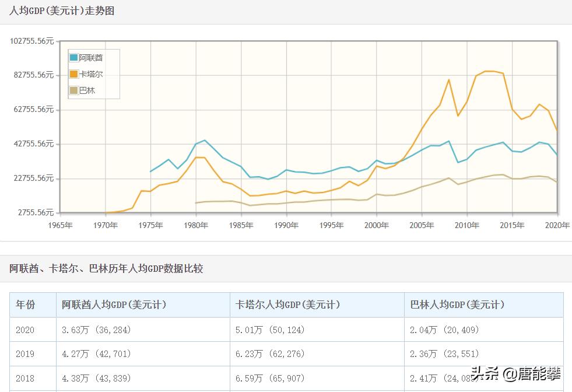Click the orange 卡塔尔 legend color swatch
This screenshot has width=572, height=392.
(74, 74)
